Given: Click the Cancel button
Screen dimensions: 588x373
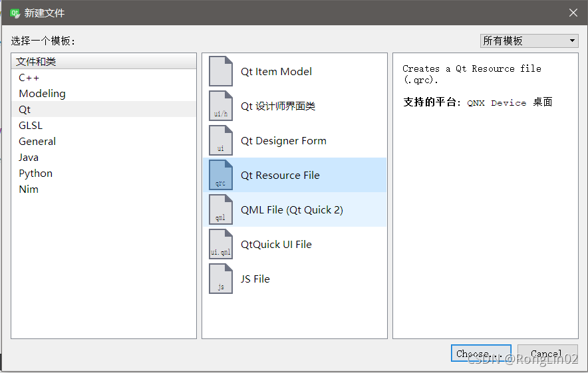Looking at the screenshot, I should [547, 353].
